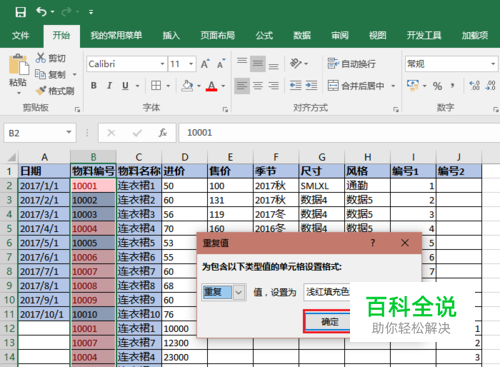Open the 文件 tab
This screenshot has height=367, width=500.
tap(21, 35)
